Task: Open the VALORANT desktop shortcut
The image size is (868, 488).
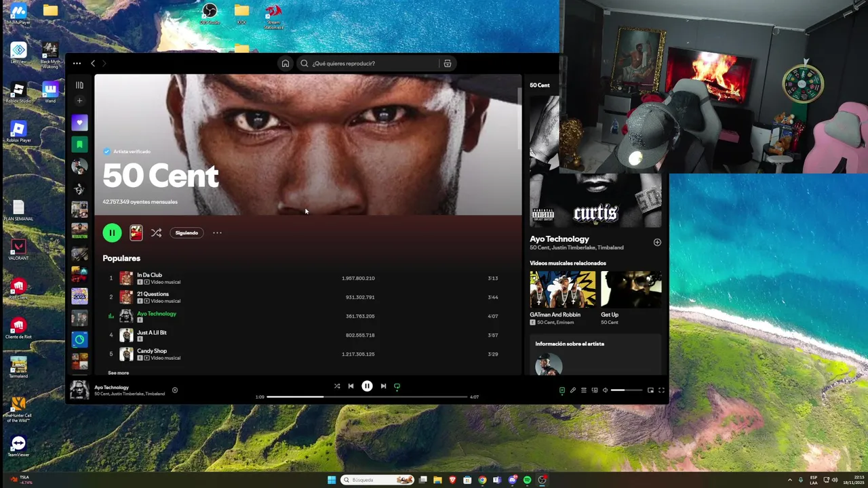Action: 18,250
